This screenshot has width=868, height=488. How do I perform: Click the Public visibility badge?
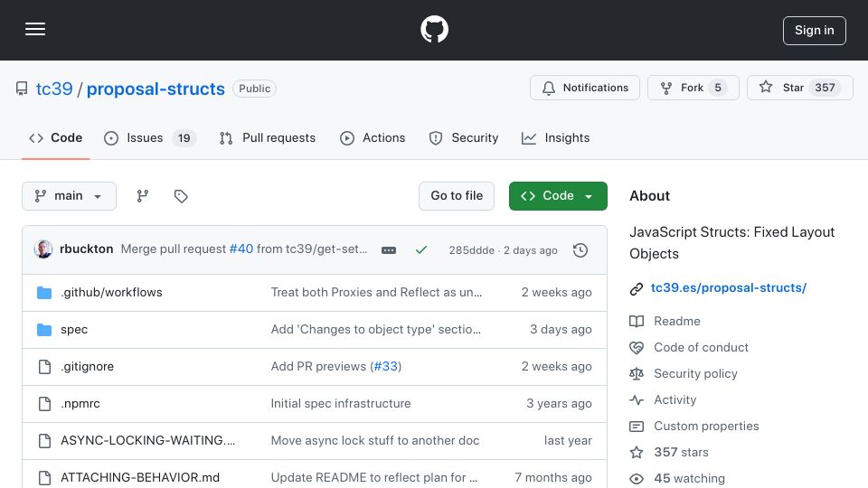(x=255, y=89)
